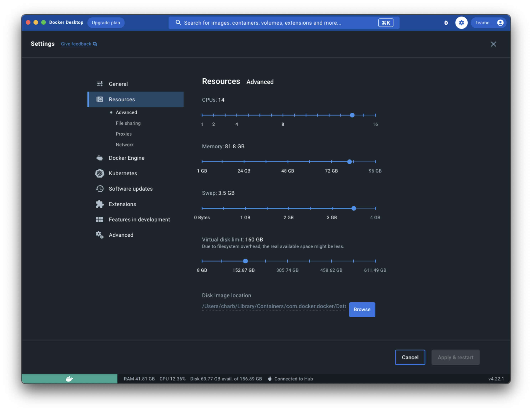Click the search magnifier icon
Screen dimensions: 532x412
pyautogui.click(x=178, y=23)
